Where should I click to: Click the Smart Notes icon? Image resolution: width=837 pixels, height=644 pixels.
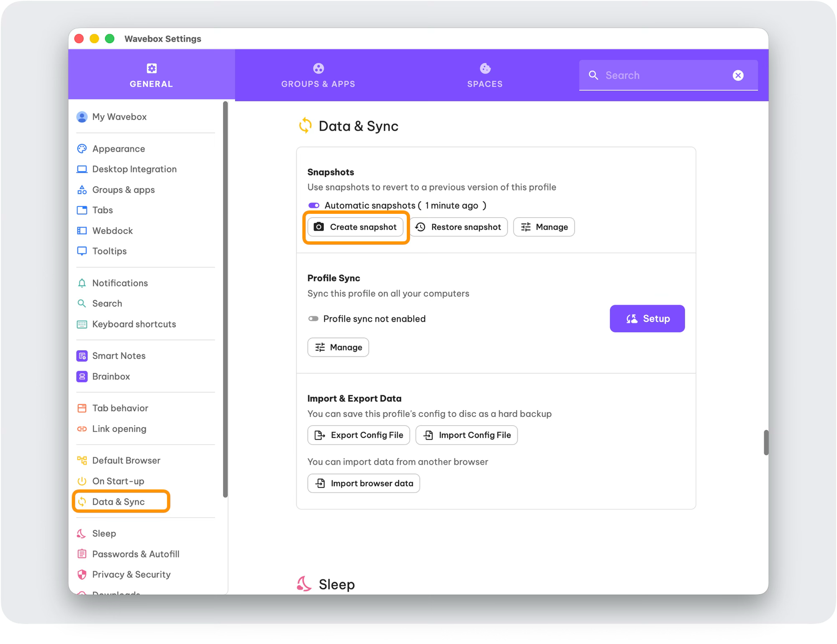(x=82, y=356)
